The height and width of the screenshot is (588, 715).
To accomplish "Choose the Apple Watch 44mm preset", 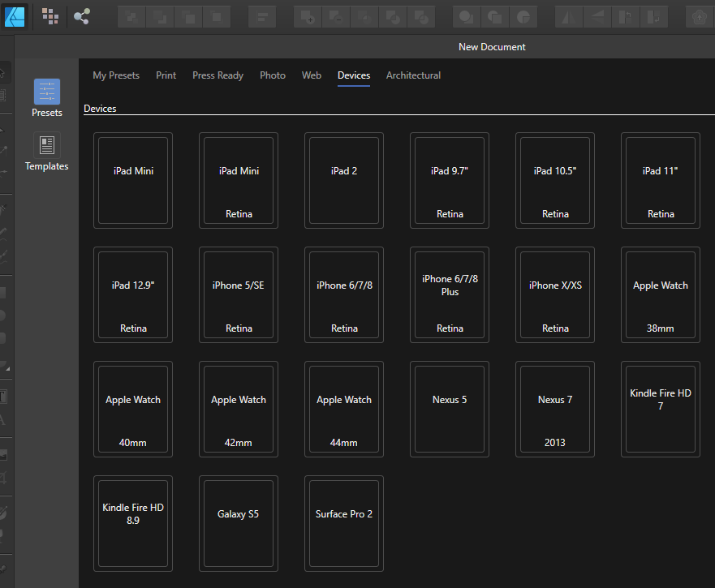I will coord(344,410).
